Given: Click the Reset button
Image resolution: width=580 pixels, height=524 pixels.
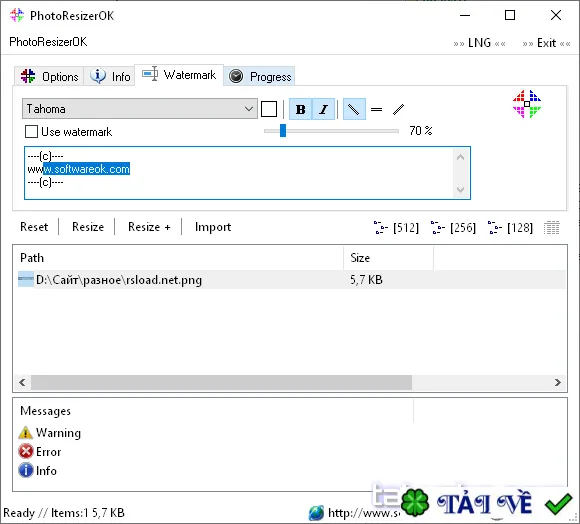Looking at the screenshot, I should pyautogui.click(x=34, y=227).
